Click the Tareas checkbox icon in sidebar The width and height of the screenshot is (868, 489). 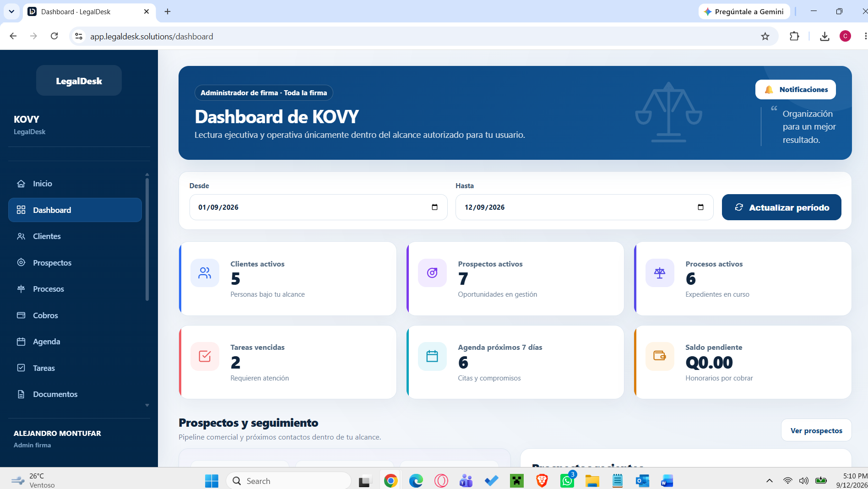pyautogui.click(x=21, y=368)
